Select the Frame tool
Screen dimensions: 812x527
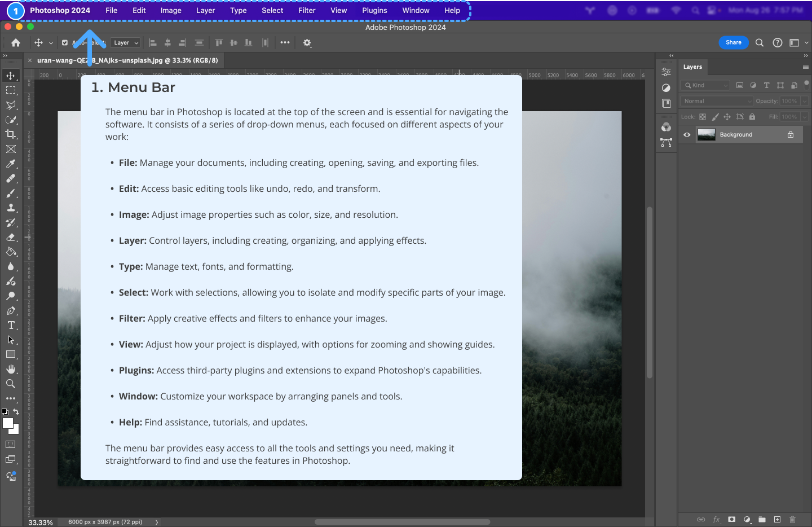click(x=11, y=149)
